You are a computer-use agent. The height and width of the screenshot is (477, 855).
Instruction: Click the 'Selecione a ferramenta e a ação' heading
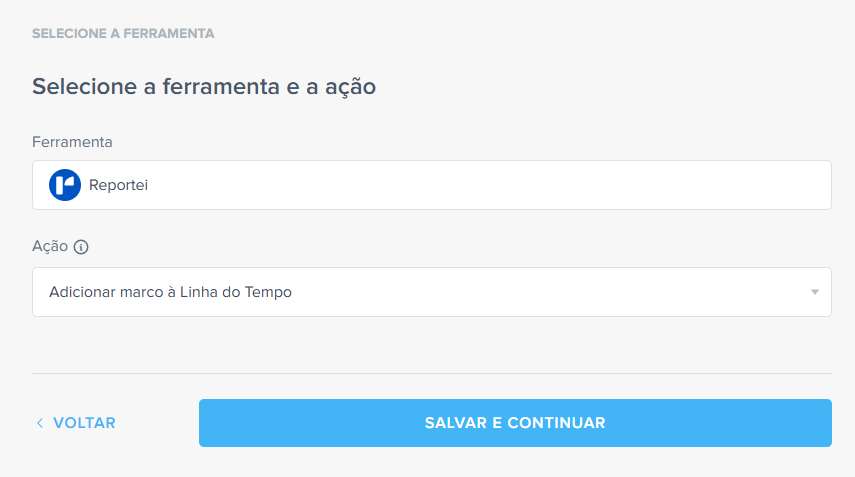coord(204,86)
